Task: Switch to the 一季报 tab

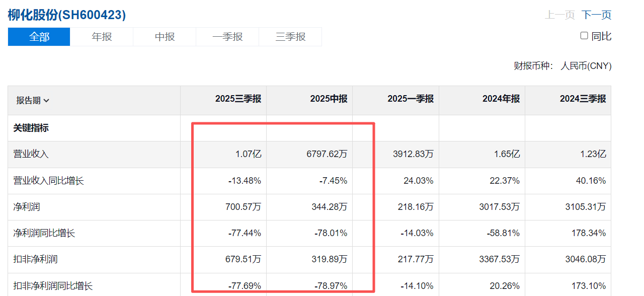Action: pos(227,37)
